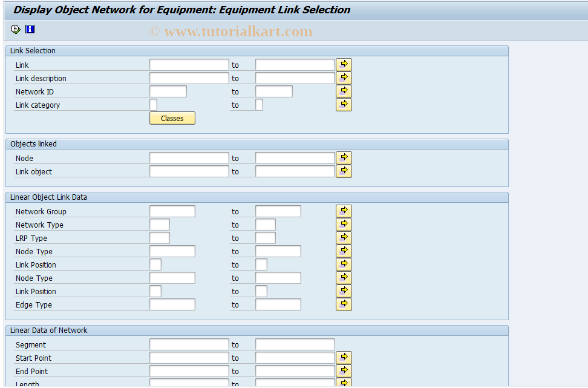
Task: Select the Network Type input field
Action: (159, 224)
